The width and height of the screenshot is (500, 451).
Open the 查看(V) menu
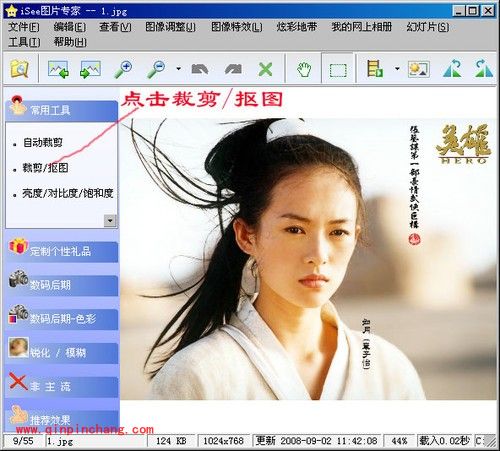tap(115, 27)
